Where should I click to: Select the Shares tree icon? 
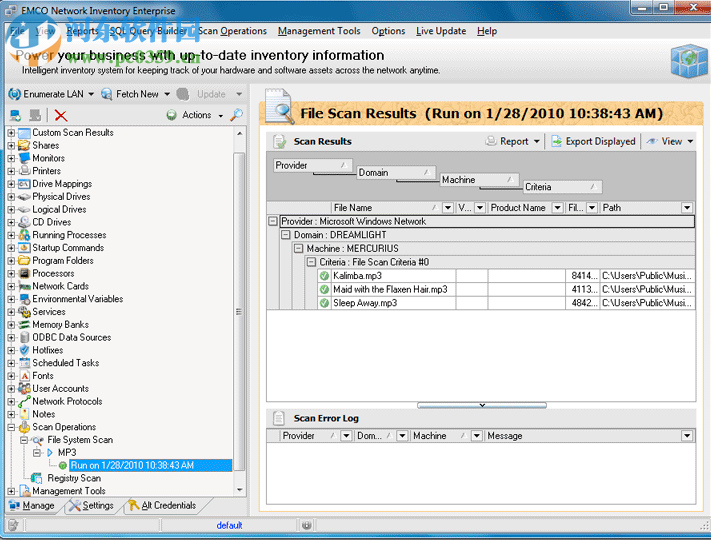coord(24,146)
